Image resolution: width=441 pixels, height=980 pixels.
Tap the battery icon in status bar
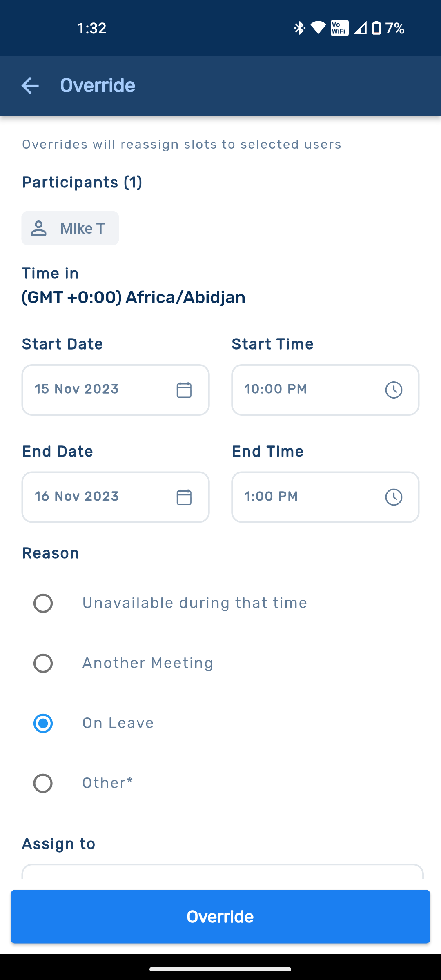click(376, 28)
